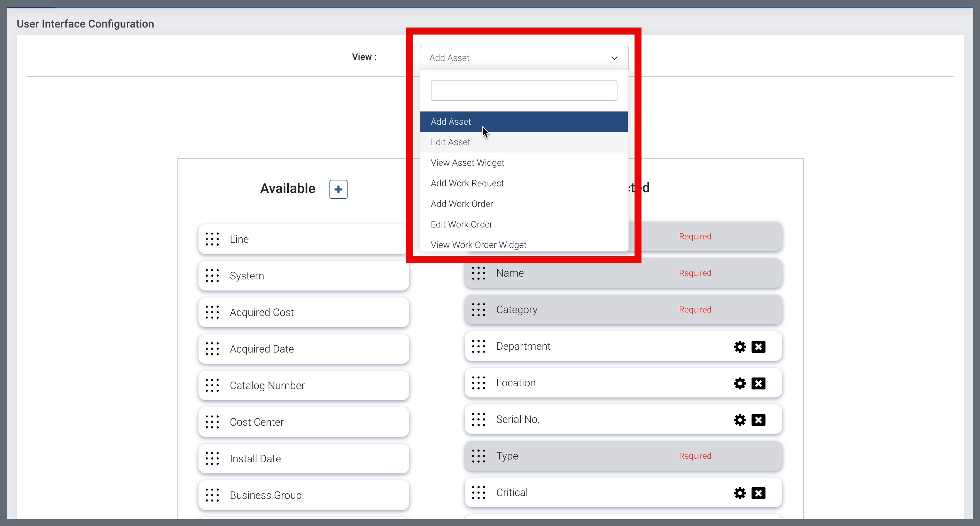Click gear icon for Critical field
The height and width of the screenshot is (526, 980).
[740, 493]
